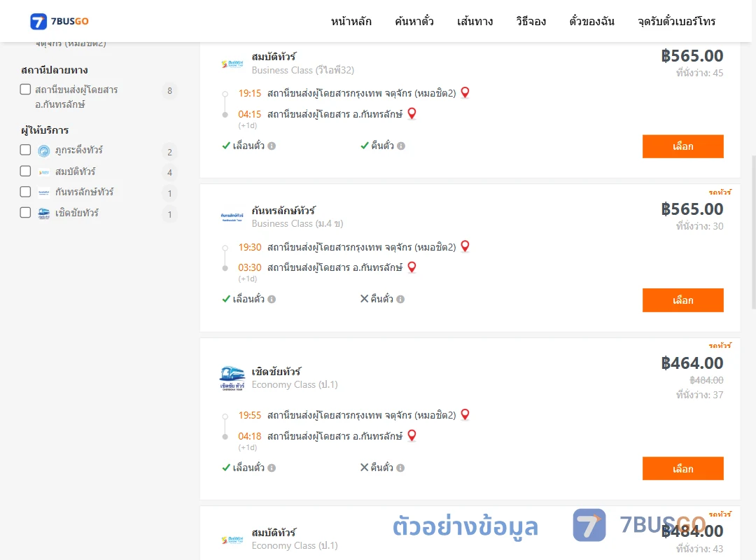Go to the เส้นทาง menu item
756x560 pixels.
(475, 21)
